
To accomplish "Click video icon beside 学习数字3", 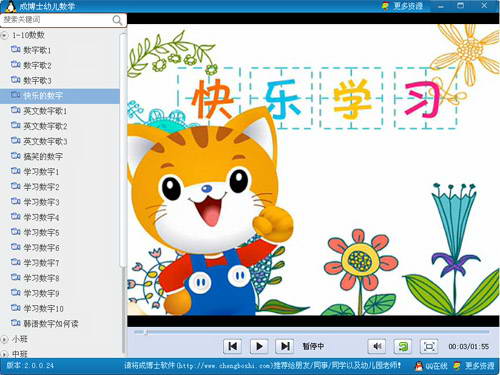I will click(16, 201).
